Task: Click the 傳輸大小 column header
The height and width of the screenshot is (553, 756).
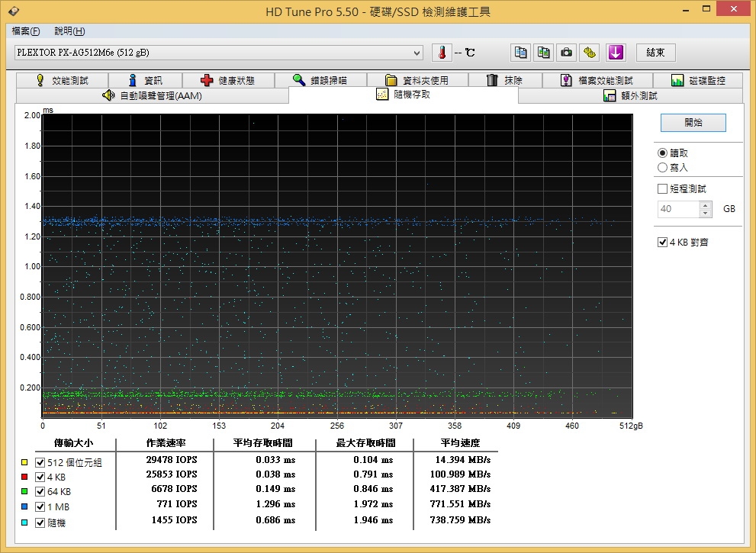Action: click(x=73, y=442)
